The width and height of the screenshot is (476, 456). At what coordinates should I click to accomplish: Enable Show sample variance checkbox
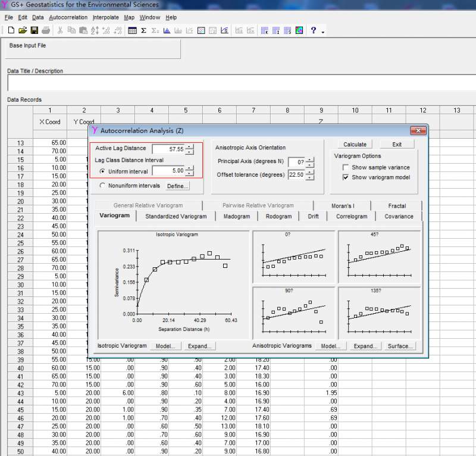click(x=346, y=167)
